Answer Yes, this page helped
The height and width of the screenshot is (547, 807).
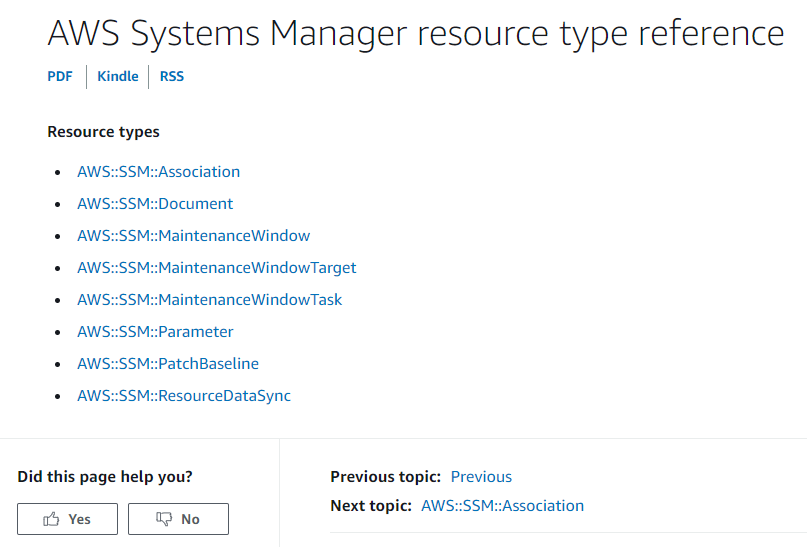67,519
